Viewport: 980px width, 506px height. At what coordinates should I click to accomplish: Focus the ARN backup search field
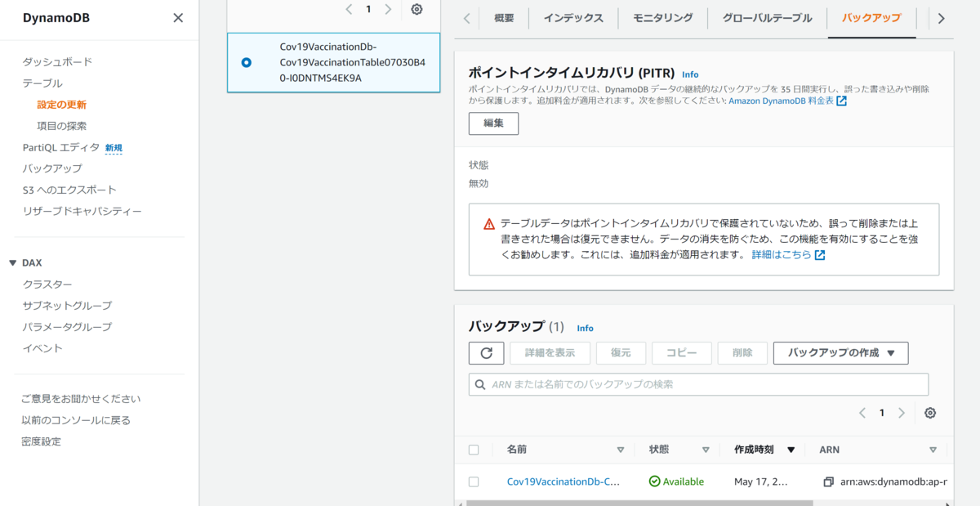(x=699, y=384)
